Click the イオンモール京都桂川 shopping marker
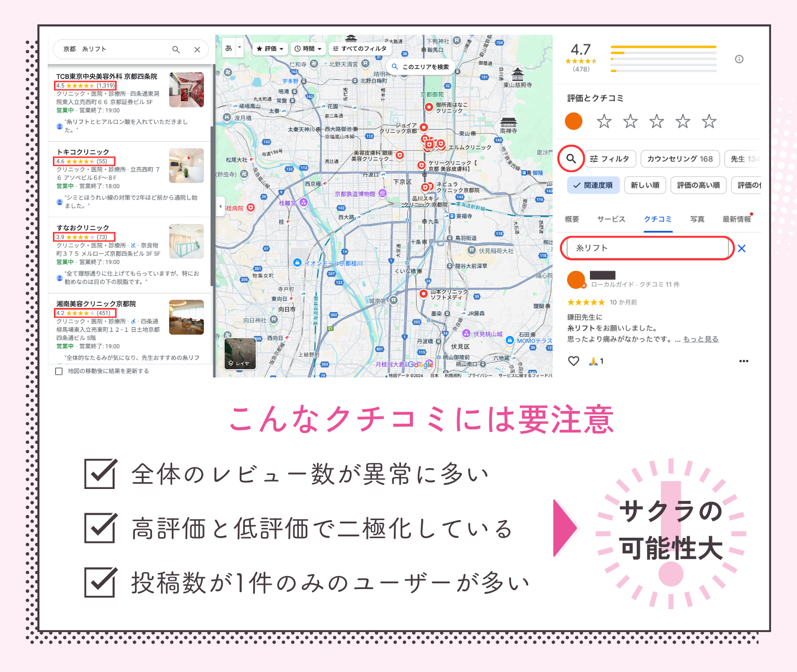The image size is (797, 672). (297, 263)
